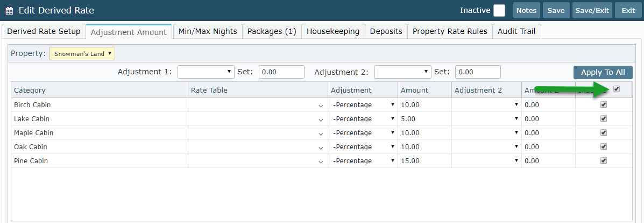Open the Housekeeping tab
Screen dimensions: 644x223
tap(333, 31)
